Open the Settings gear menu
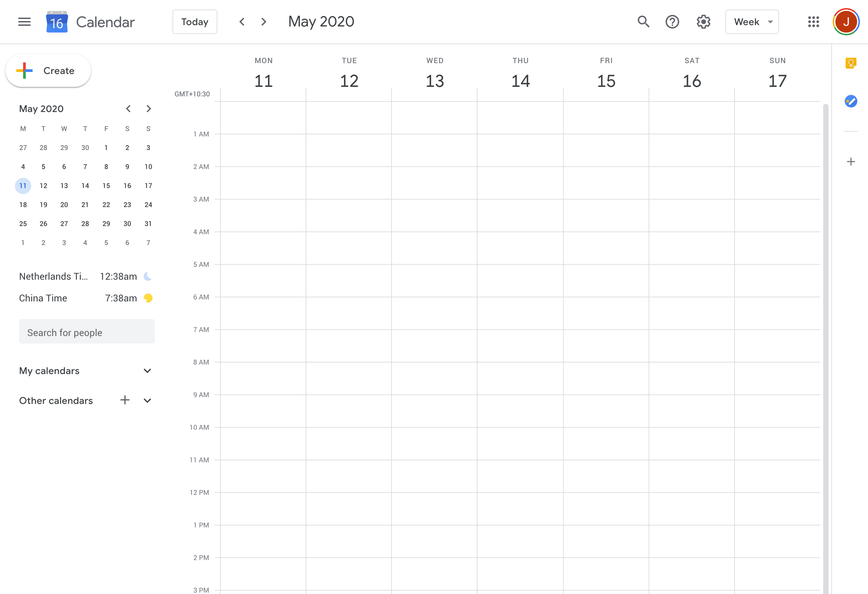The height and width of the screenshot is (594, 868). (x=703, y=22)
